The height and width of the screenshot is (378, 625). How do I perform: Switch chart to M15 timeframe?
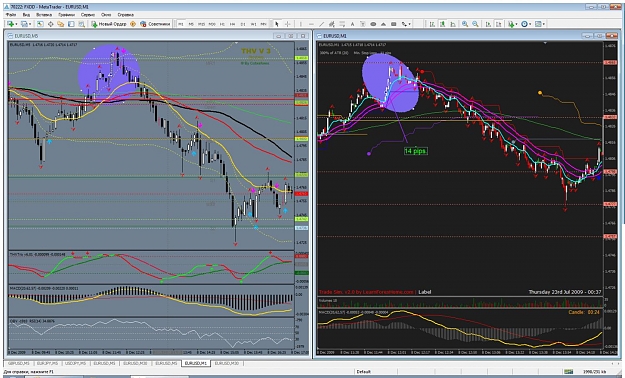point(201,24)
